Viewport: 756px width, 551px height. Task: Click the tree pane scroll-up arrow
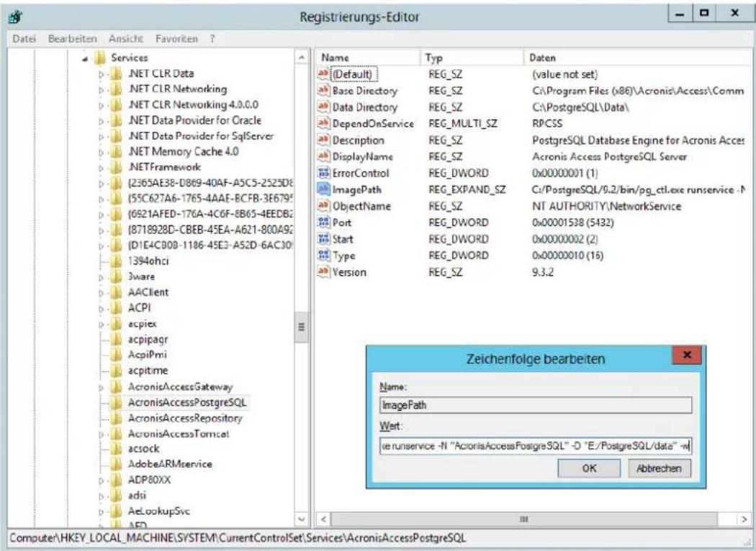[x=302, y=58]
